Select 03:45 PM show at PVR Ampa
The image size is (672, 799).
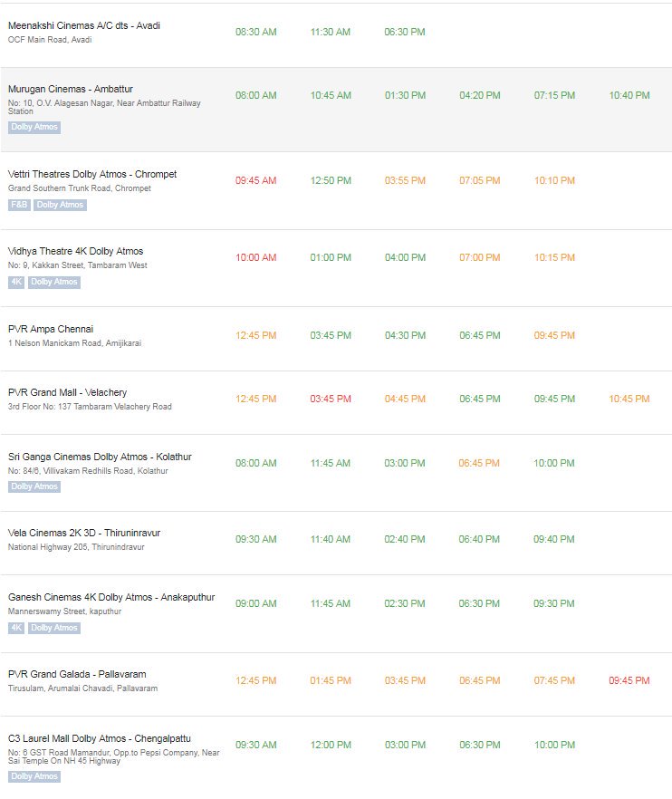331,335
